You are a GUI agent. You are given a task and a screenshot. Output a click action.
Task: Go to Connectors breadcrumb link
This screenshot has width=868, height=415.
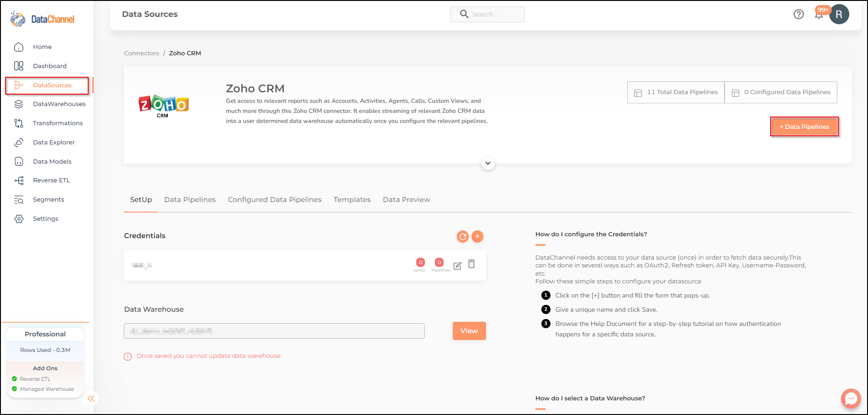pyautogui.click(x=142, y=53)
